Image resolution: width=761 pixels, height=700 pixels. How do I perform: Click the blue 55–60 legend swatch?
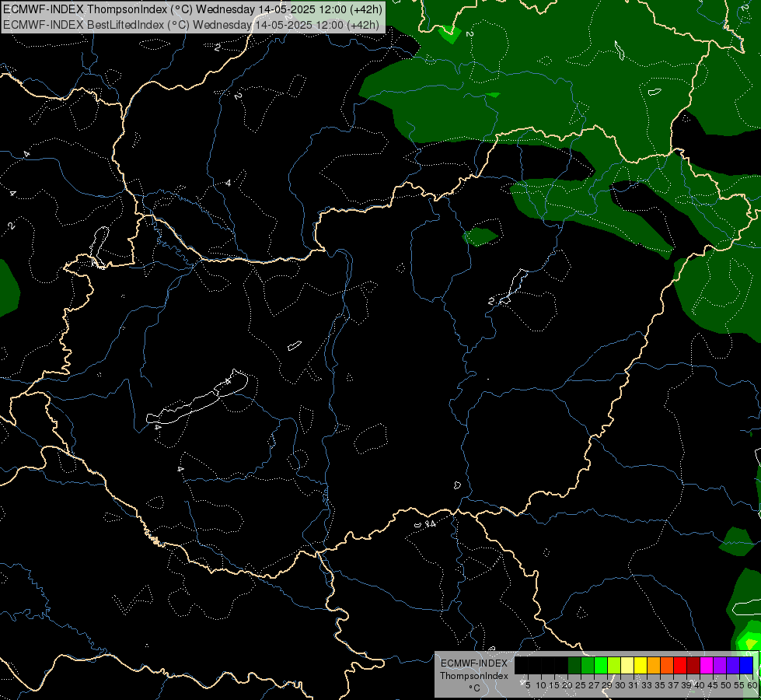(746, 665)
